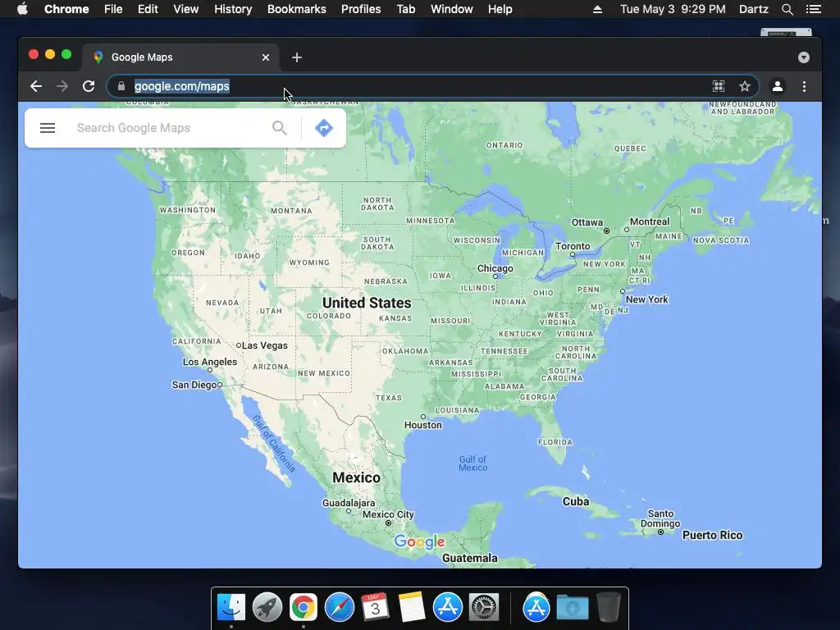Click the Cuba label on the map

[576, 501]
